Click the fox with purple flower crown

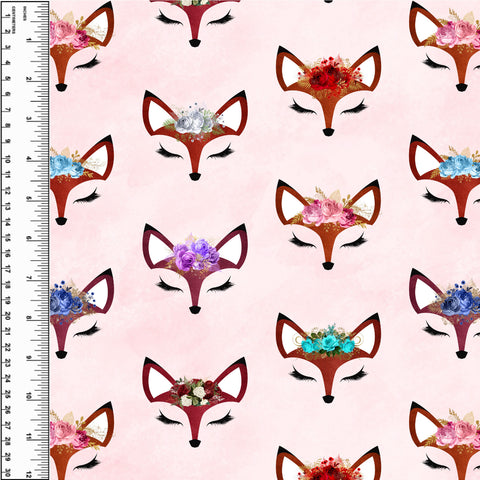[195, 269]
